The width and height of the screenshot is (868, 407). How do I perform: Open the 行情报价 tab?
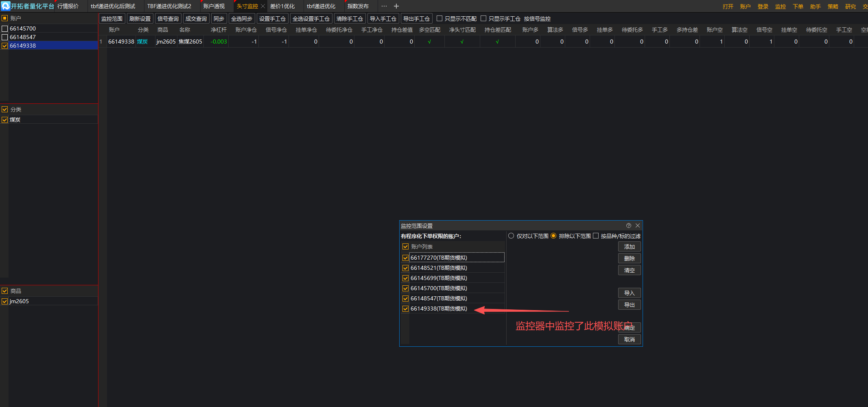(x=68, y=6)
